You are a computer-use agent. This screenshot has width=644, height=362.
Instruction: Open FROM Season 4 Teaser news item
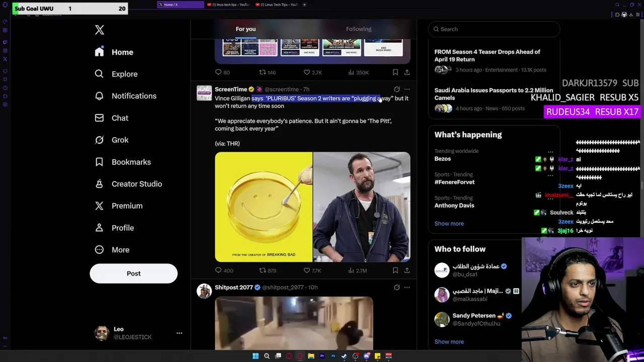(x=493, y=60)
